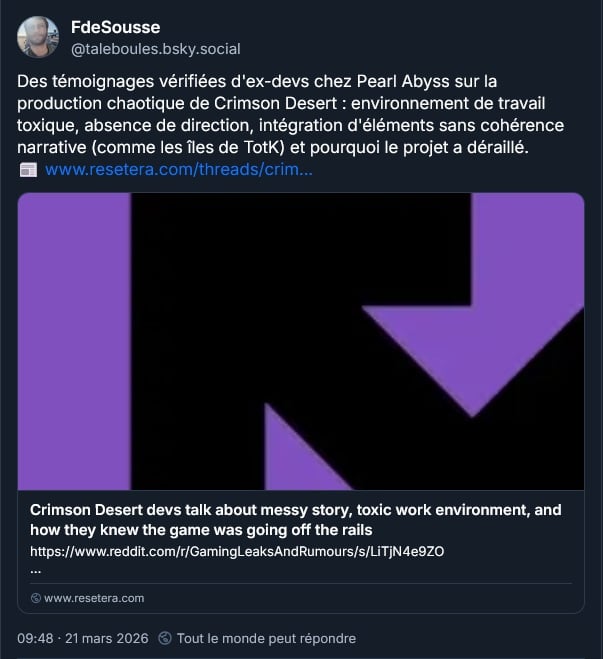Click the purple vertical bar in logo
Viewport: 603px width, 659px height.
(x=75, y=340)
